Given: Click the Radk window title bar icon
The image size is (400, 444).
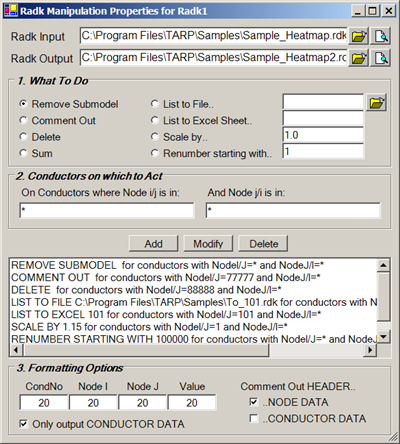Looking at the screenshot, I should pos(10,11).
